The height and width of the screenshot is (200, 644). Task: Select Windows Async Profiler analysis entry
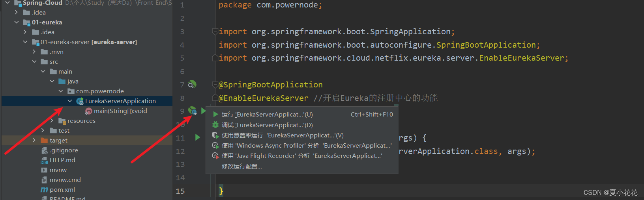pos(302,145)
